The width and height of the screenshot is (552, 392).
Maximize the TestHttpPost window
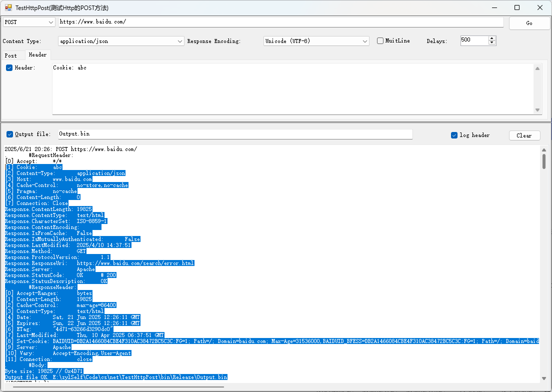pyautogui.click(x=517, y=7)
